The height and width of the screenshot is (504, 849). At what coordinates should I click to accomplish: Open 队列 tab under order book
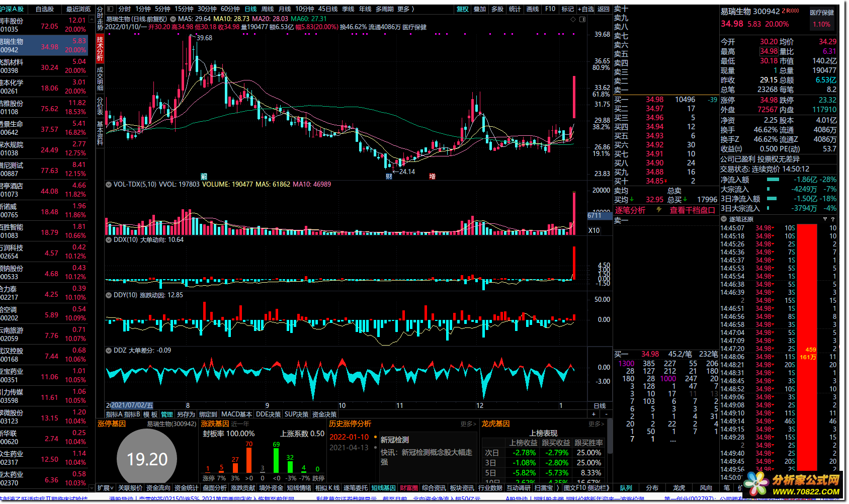click(x=626, y=488)
